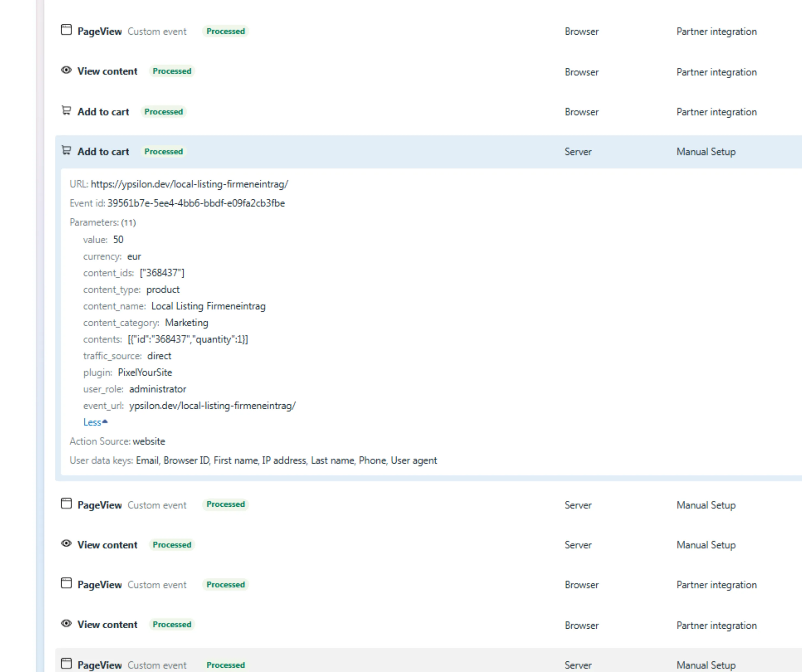Collapse the expanded Add to cart Server event row
802x672 pixels.
click(x=429, y=152)
